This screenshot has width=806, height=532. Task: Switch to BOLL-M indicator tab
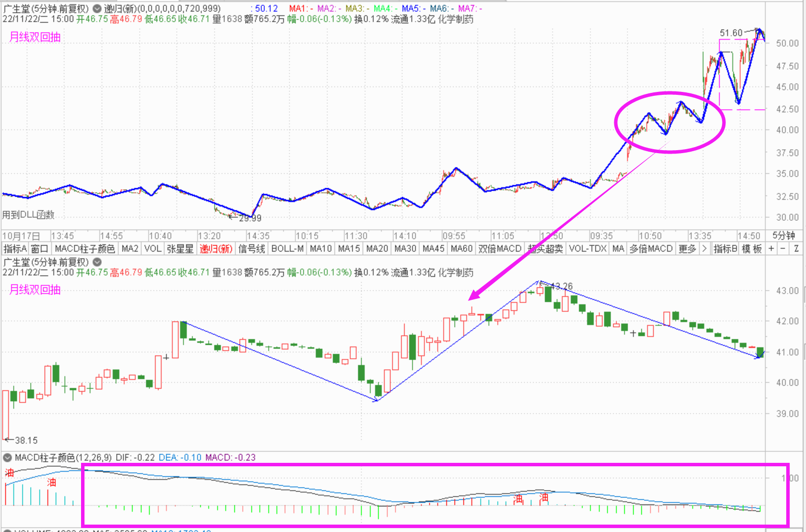[x=288, y=248]
